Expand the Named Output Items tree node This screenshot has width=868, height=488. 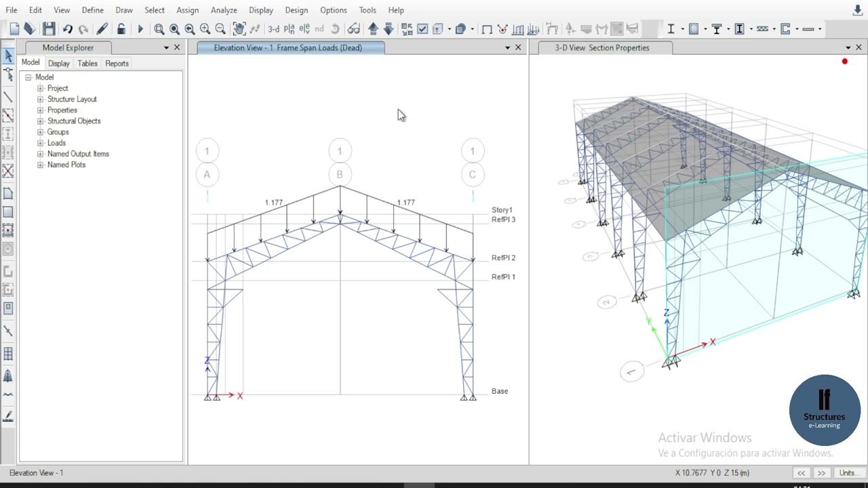tap(40, 154)
